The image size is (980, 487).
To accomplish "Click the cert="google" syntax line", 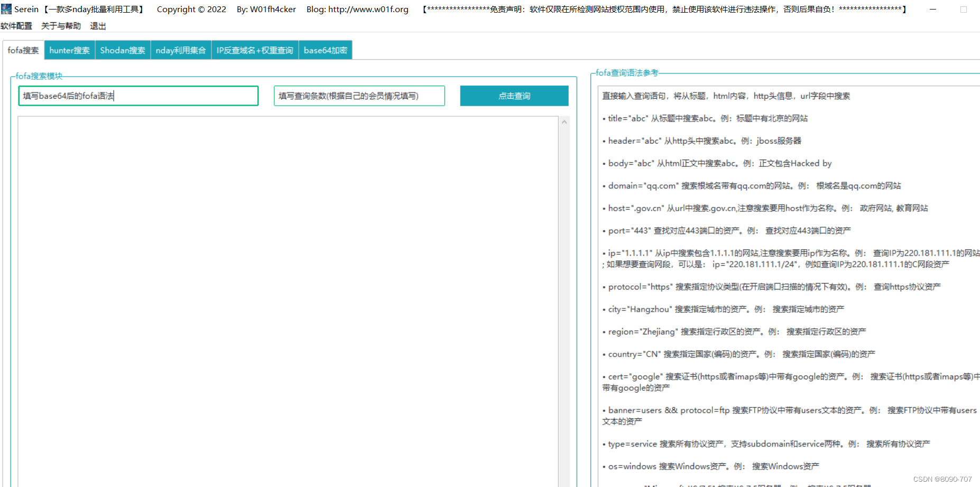I will (791, 382).
